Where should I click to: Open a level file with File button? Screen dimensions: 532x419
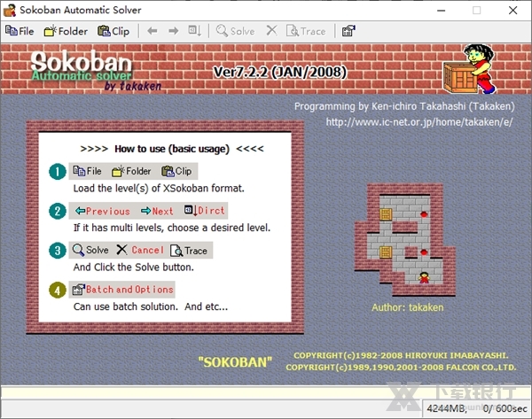tap(20, 31)
